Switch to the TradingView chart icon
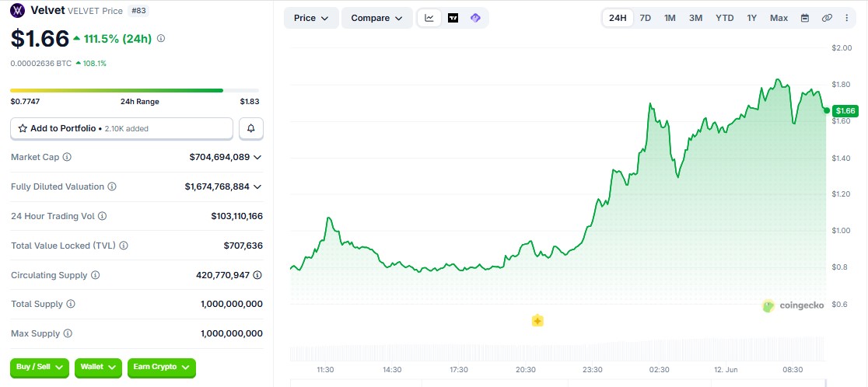The width and height of the screenshot is (868, 387). [453, 18]
